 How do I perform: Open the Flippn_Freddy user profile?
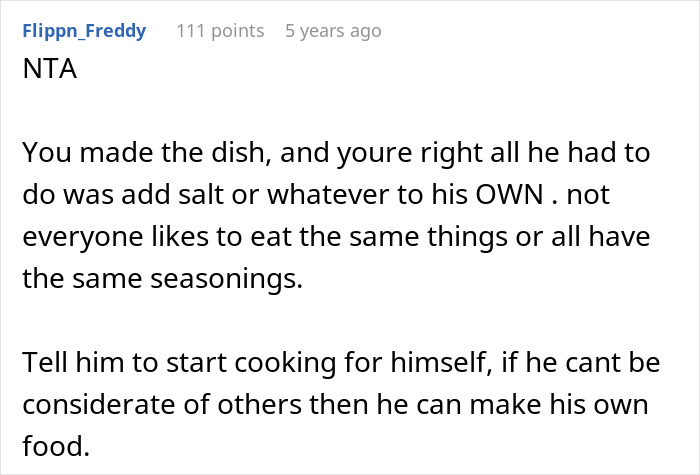point(83,31)
